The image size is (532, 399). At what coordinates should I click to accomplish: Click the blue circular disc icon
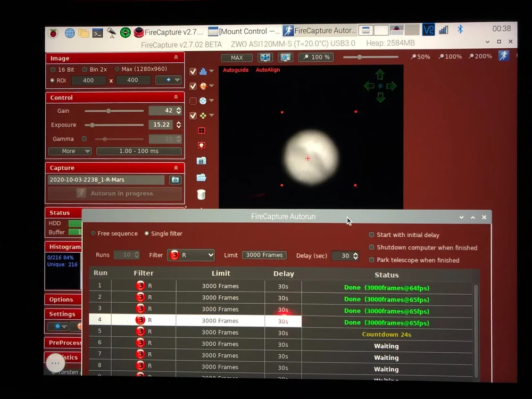(x=203, y=101)
